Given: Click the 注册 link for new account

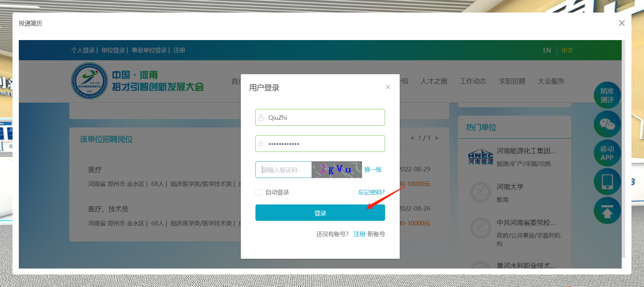Looking at the screenshot, I should (x=359, y=234).
